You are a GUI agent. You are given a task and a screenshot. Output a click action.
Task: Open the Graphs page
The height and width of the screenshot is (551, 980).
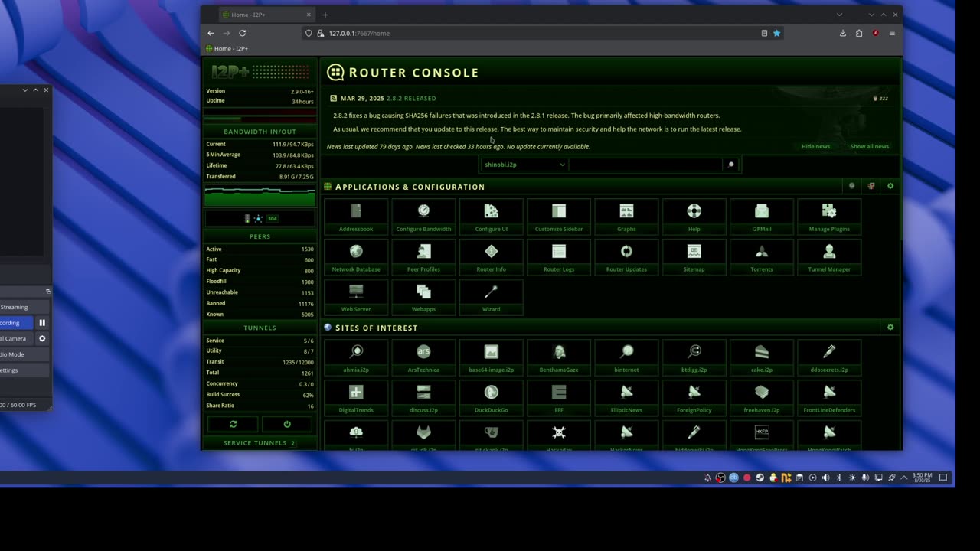(x=626, y=217)
